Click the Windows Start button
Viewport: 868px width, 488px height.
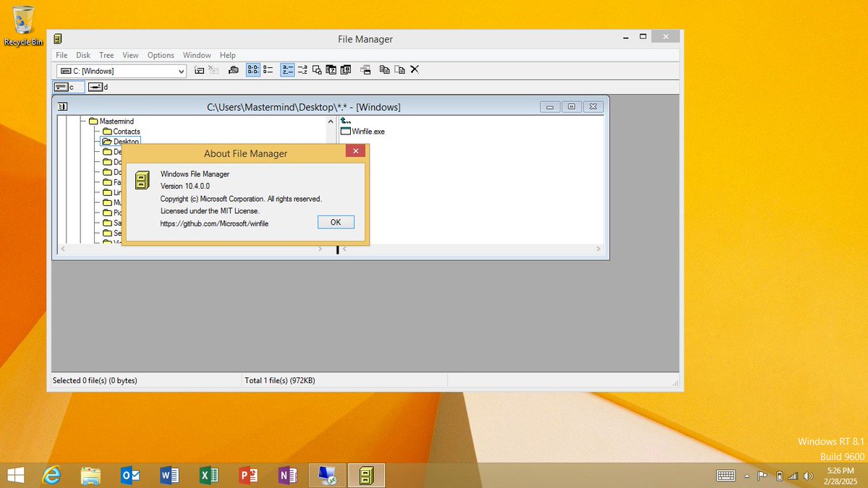(15, 475)
